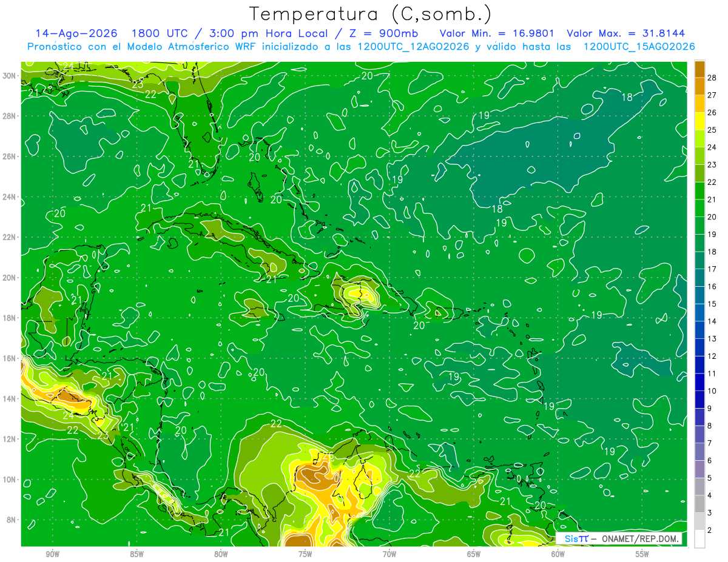Click the "70W" longitude axis label
Image resolution: width=728 pixels, height=562 pixels.
[389, 554]
